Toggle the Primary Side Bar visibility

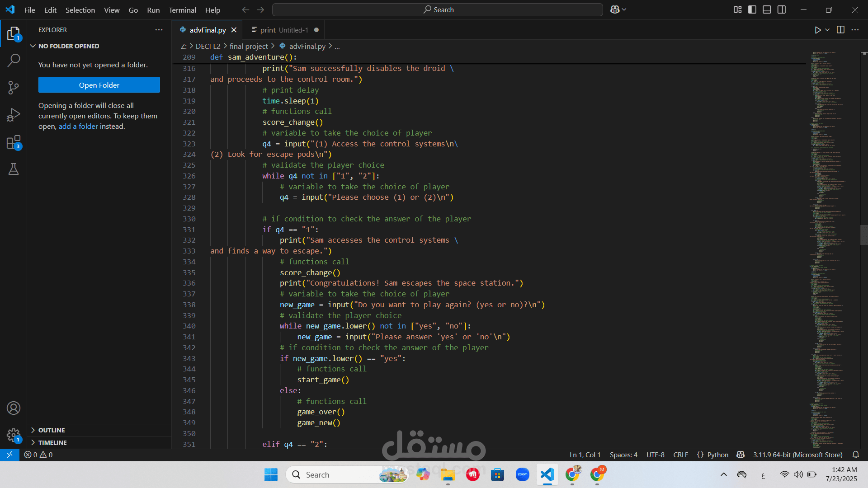pyautogui.click(x=752, y=9)
